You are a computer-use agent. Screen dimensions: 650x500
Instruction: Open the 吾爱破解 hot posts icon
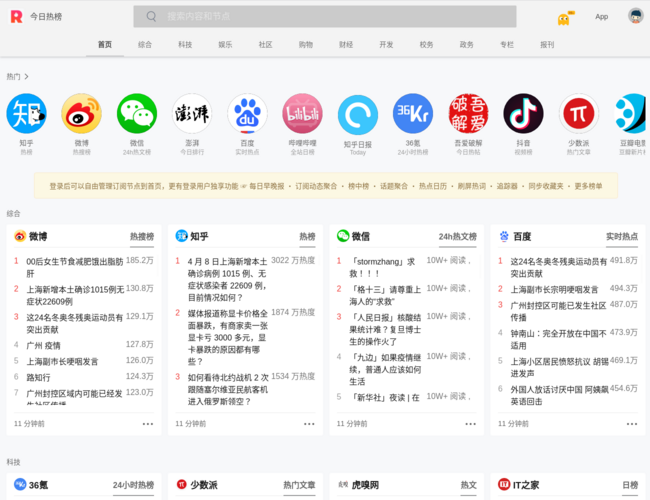pyautogui.click(x=468, y=114)
